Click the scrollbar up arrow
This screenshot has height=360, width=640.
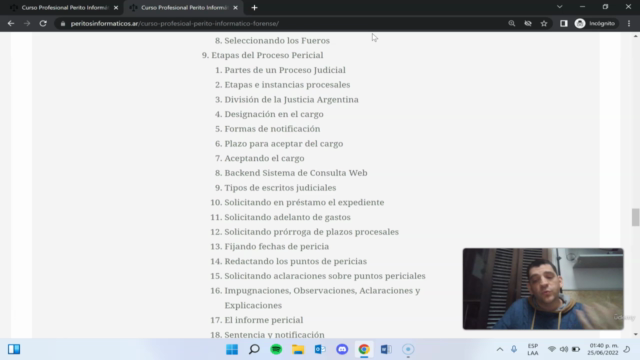[x=635, y=36]
